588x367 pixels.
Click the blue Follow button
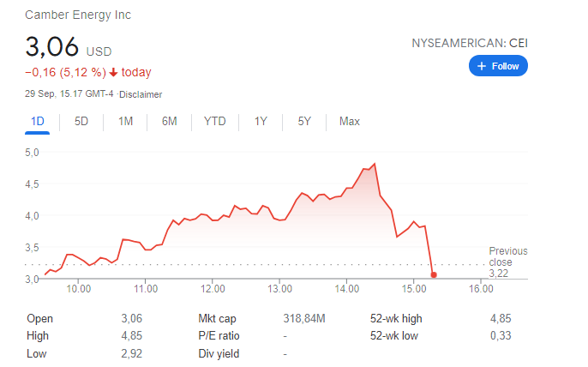(x=498, y=66)
